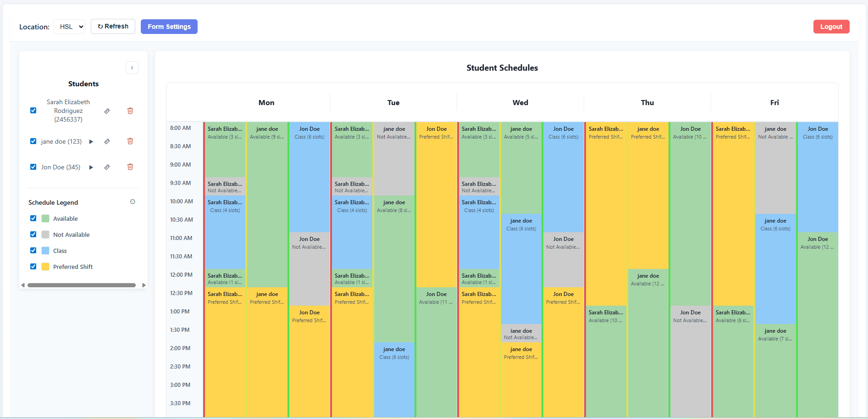The width and height of the screenshot is (868, 419).
Task: Open Form Settings
Action: pos(169,27)
